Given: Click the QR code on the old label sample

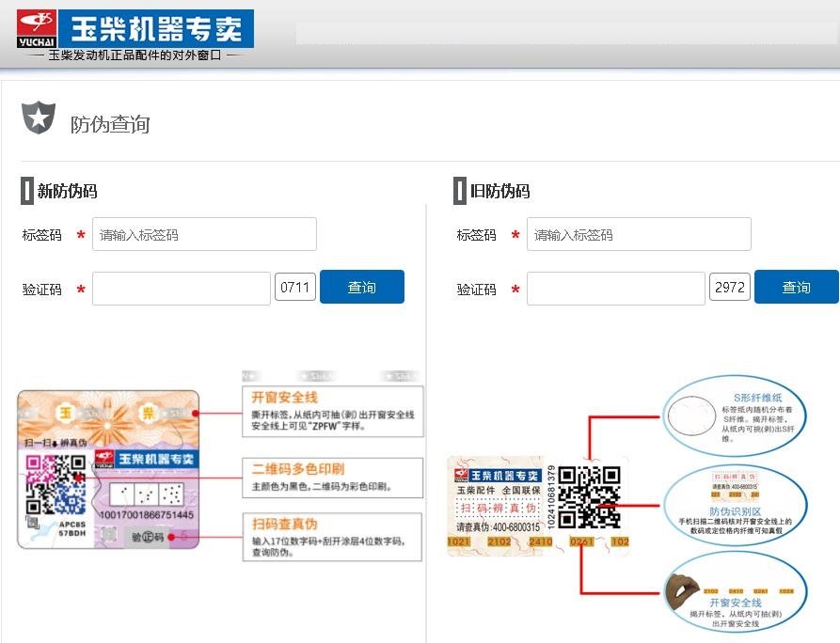Looking at the screenshot, I should click(589, 496).
